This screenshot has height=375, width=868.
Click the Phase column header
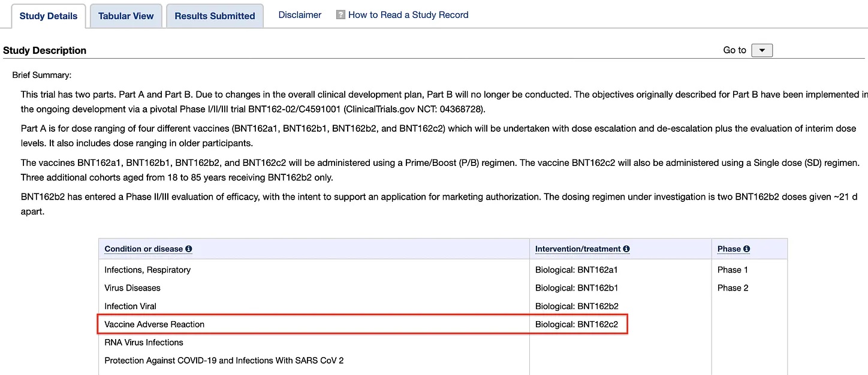729,249
